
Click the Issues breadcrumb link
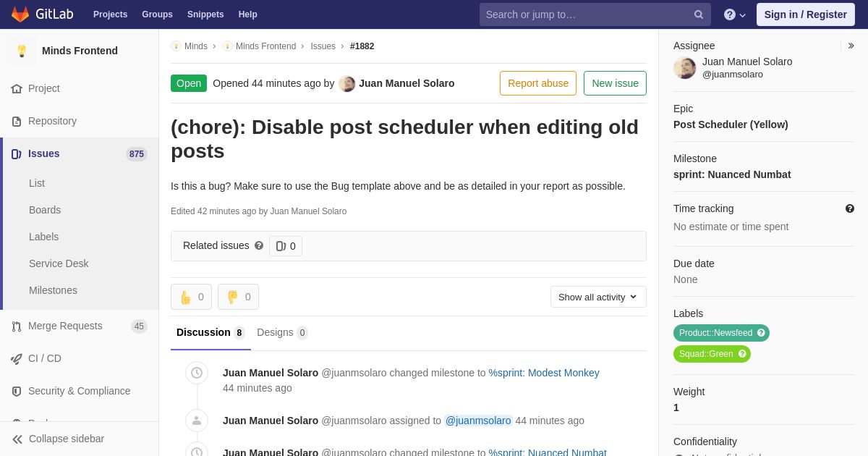323,46
